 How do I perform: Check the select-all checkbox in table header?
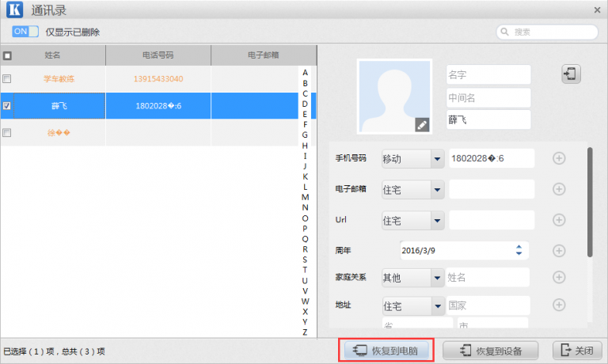point(7,56)
